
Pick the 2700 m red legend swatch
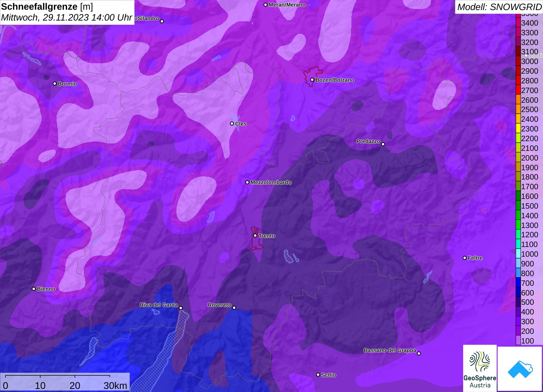click(518, 90)
